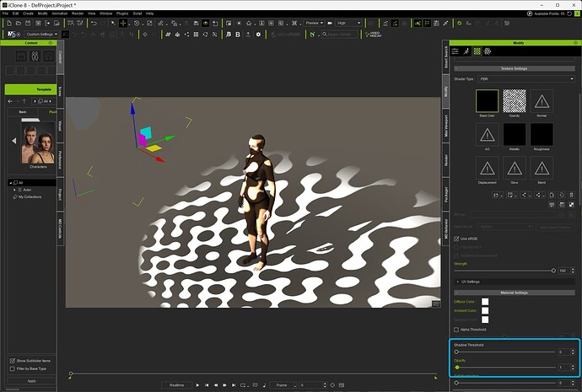Click the grid icon in second toolbar
The width and height of the screenshot is (582, 392).
click(196, 34)
